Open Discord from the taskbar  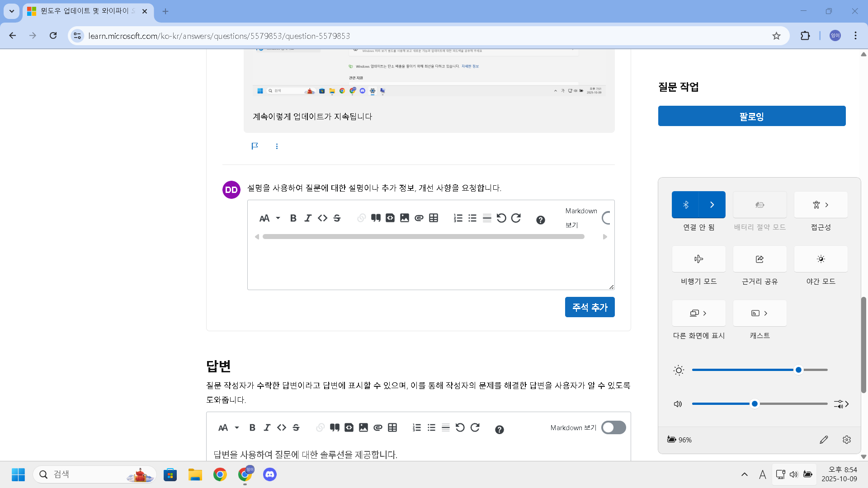pos(270,474)
